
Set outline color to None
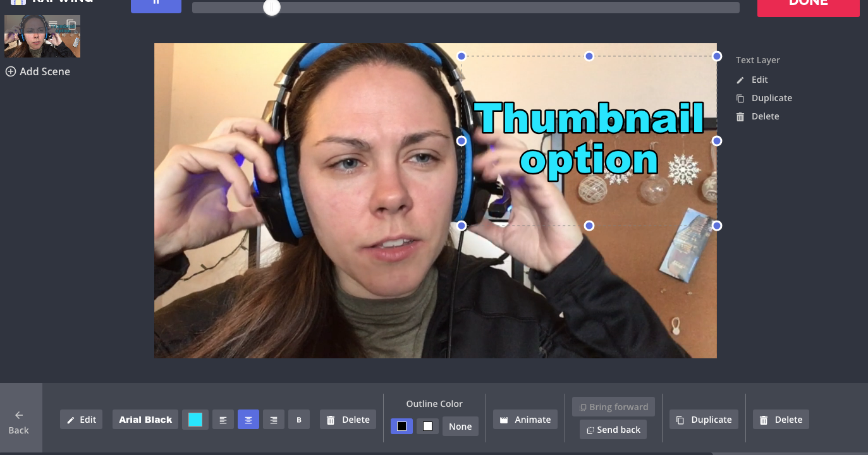tap(460, 427)
